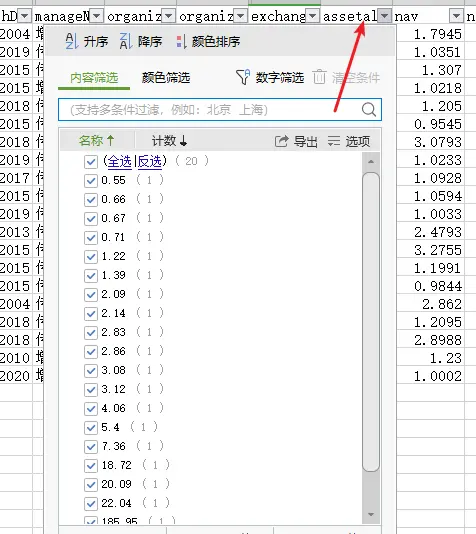Uncheck the 2.14 checkbox
This screenshot has height=534, width=476.
pos(91,314)
